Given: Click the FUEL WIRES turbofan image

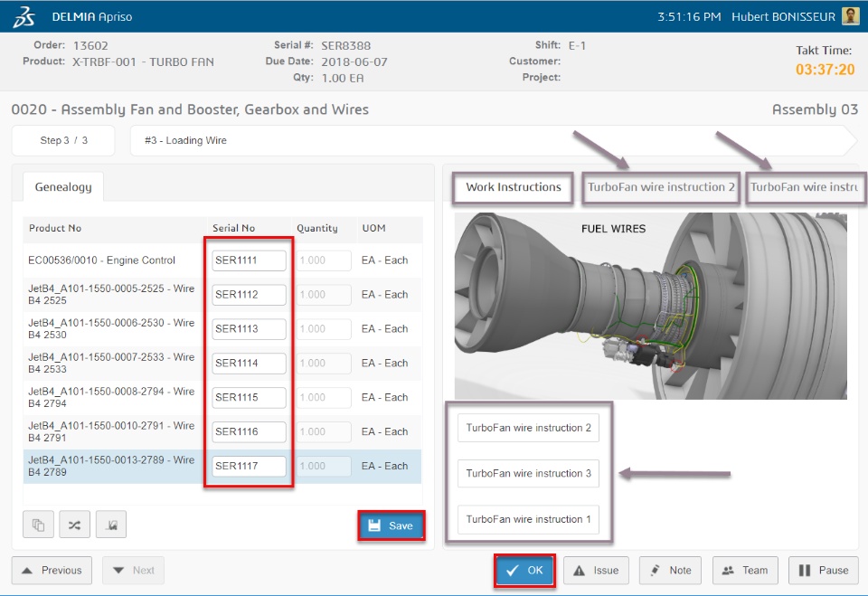Looking at the screenshot, I should (x=650, y=306).
